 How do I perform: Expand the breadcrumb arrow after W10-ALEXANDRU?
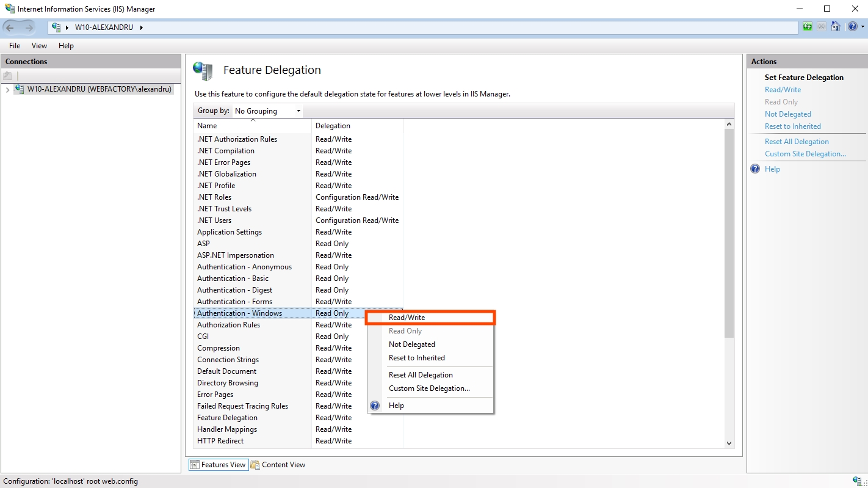pyautogui.click(x=141, y=27)
